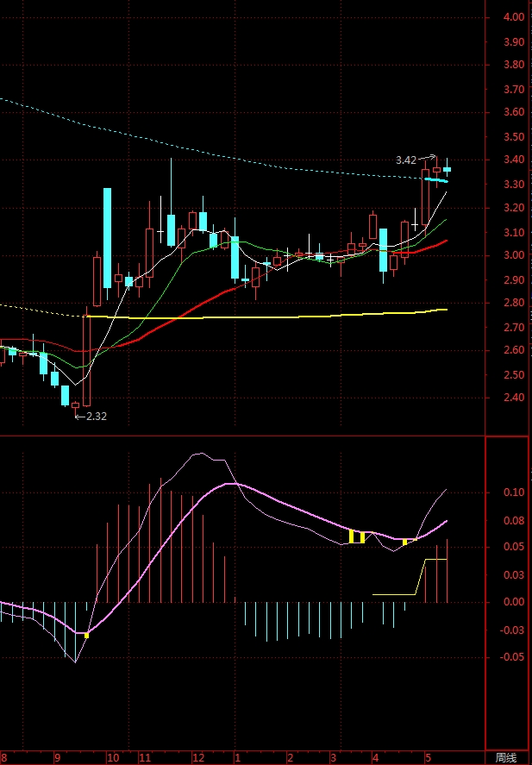Click the 3.40 price axis label

pos(514,160)
